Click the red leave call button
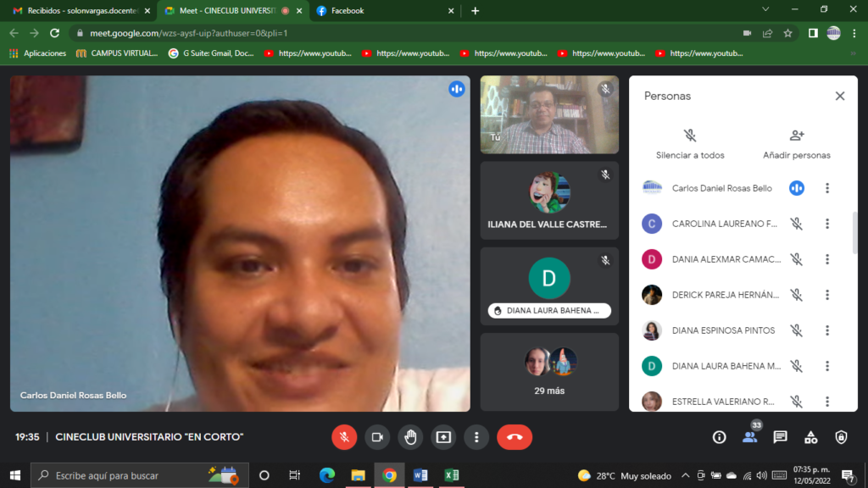The image size is (868, 488). (x=514, y=437)
